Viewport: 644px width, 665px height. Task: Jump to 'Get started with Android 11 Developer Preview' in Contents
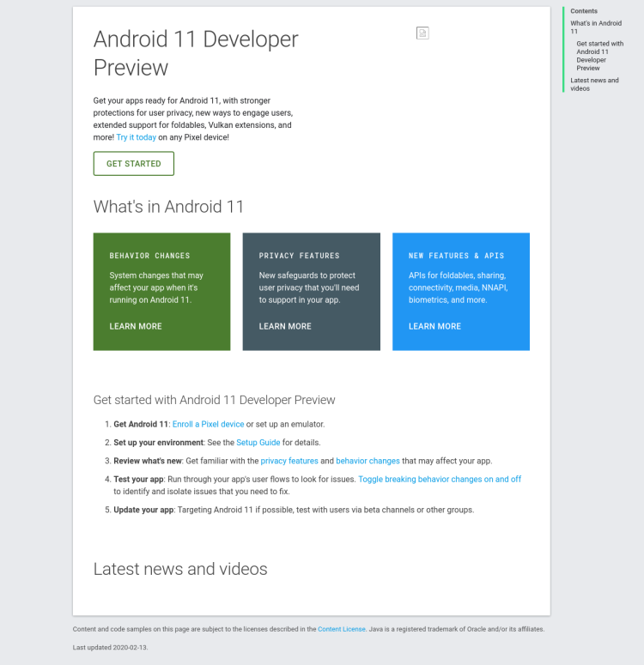599,56
